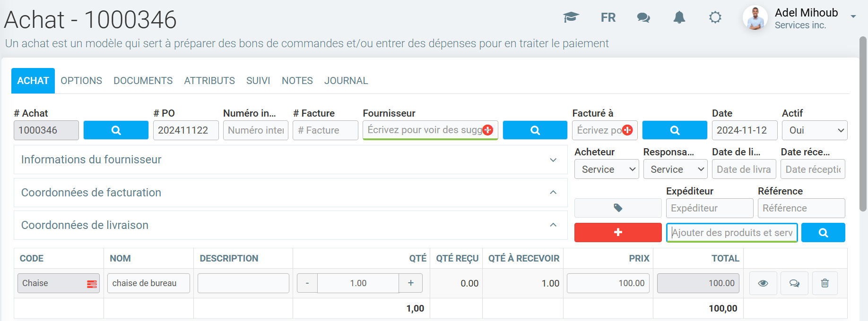Click the FR language selector
868x321 pixels.
pyautogui.click(x=608, y=17)
